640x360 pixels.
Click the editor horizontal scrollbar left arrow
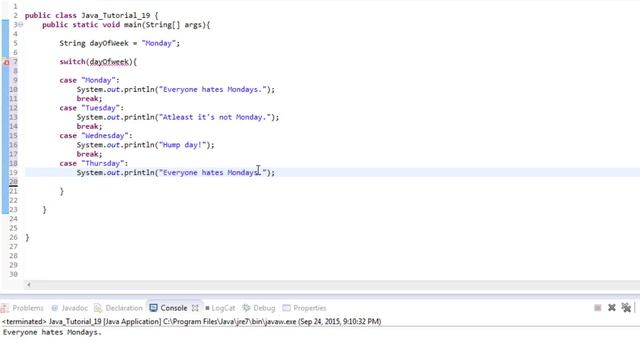tap(29, 284)
